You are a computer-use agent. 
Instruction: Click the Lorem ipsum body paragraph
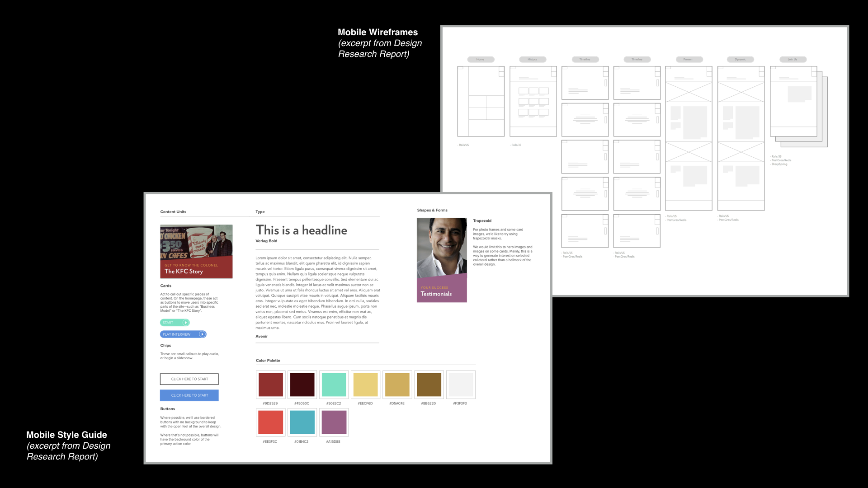[x=318, y=293]
